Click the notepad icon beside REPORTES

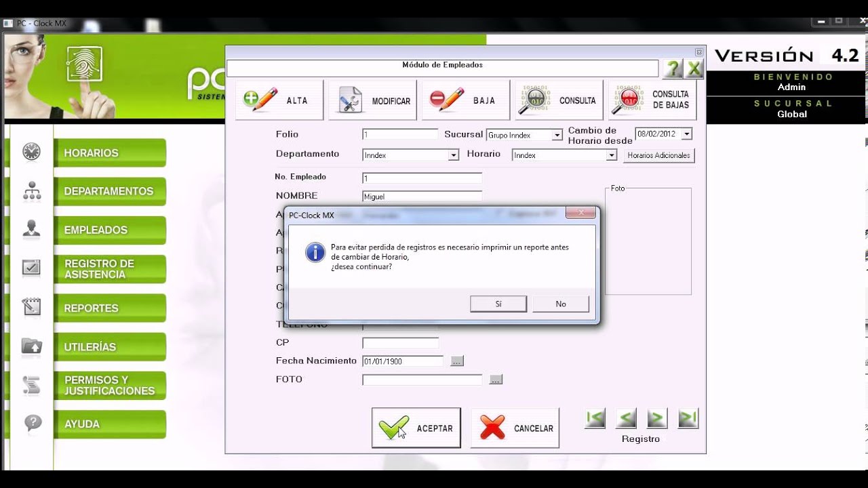pyautogui.click(x=31, y=307)
